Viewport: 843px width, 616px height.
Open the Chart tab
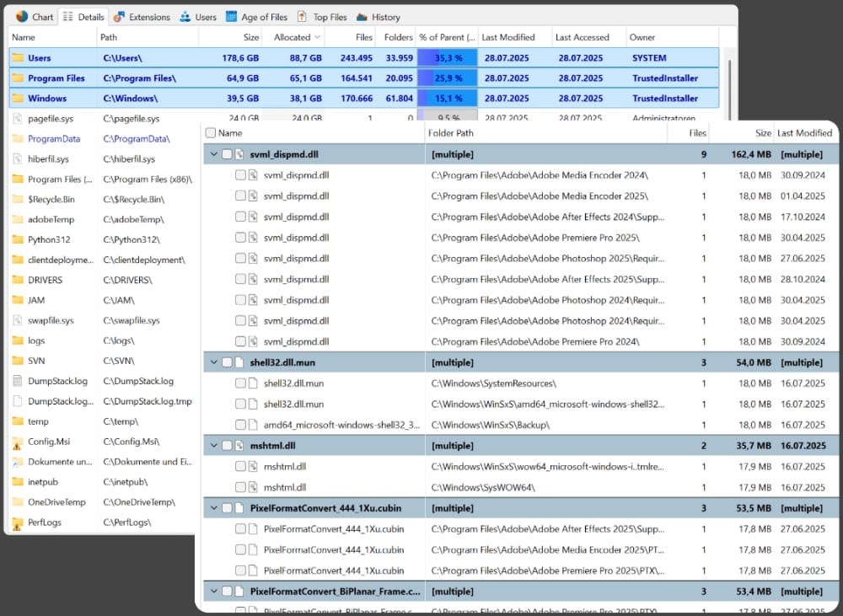click(x=35, y=17)
